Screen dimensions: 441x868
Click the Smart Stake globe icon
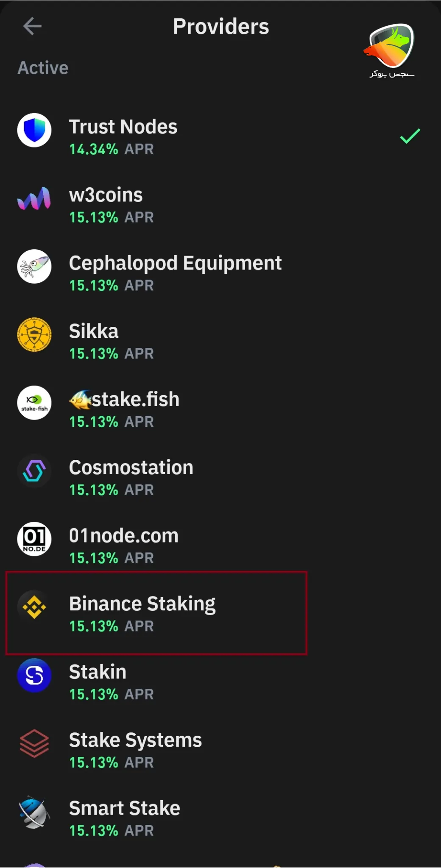click(x=34, y=812)
